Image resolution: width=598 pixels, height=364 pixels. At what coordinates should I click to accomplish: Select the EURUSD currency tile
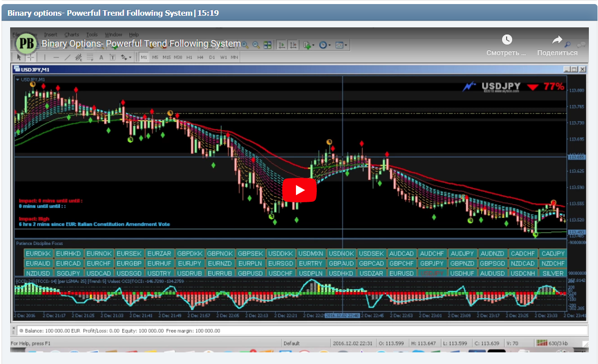pos(402,272)
